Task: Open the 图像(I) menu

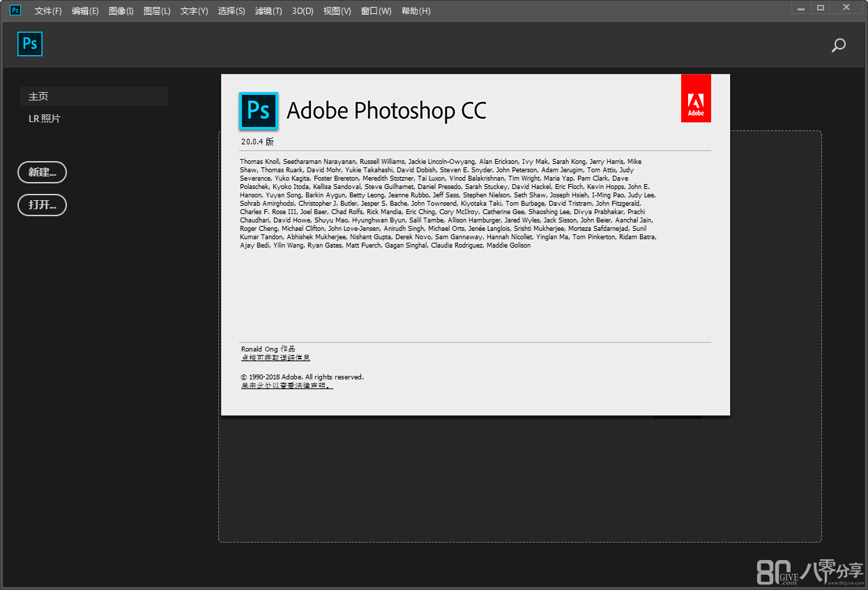Action: coord(121,11)
